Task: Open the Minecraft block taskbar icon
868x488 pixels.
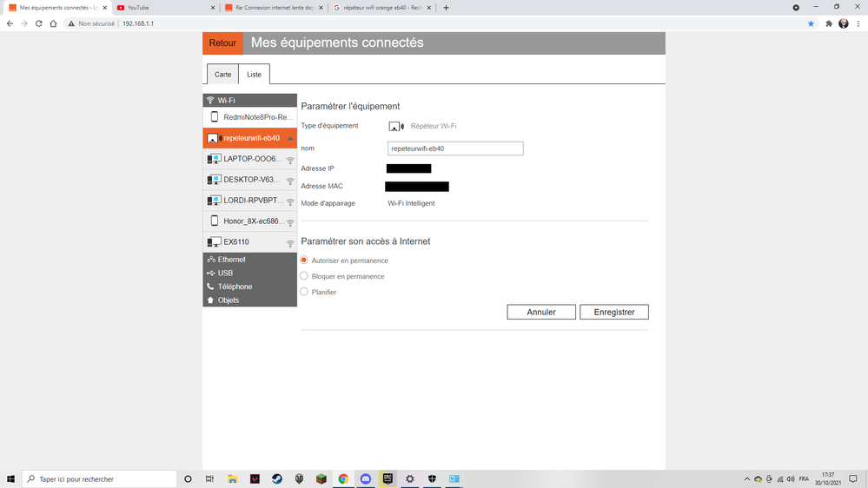Action: [321, 479]
